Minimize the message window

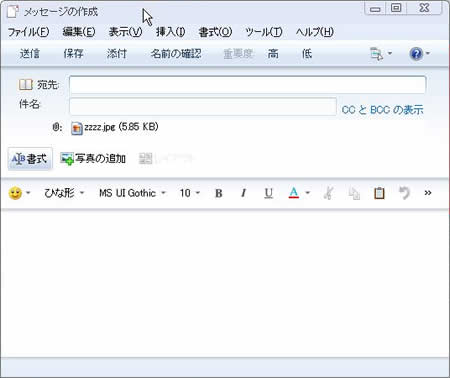pos(375,8)
